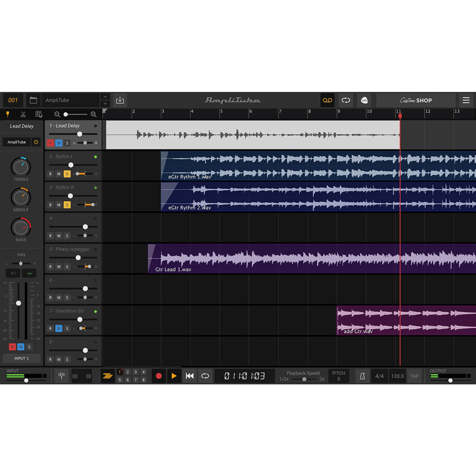Viewport: 476px width, 476px height.
Task: Open the INPUT 1 selector
Action: (x=21, y=358)
